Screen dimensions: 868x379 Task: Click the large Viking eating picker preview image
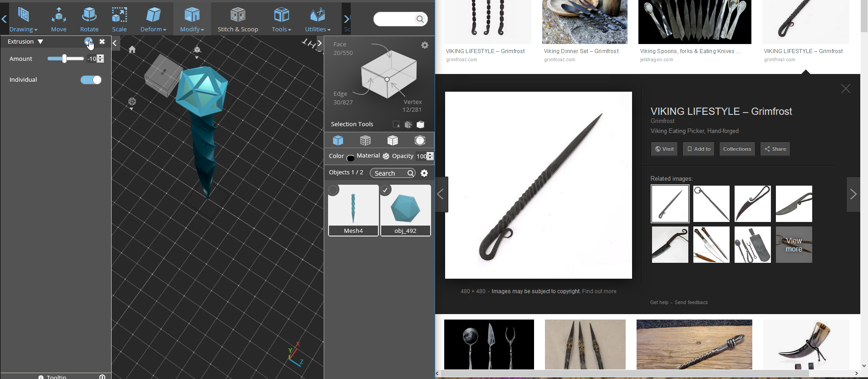(539, 185)
